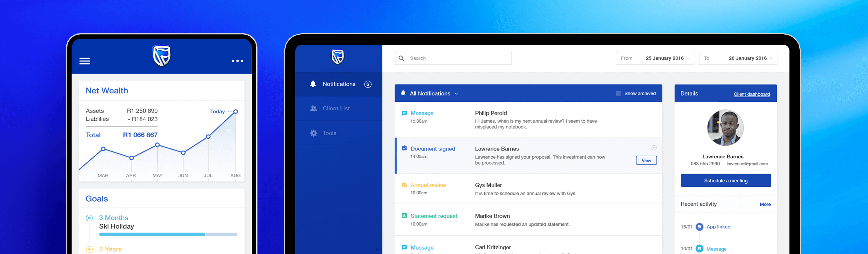This screenshot has height=254, width=868.
Task: Click the App linked flag icon
Action: coord(700,227)
